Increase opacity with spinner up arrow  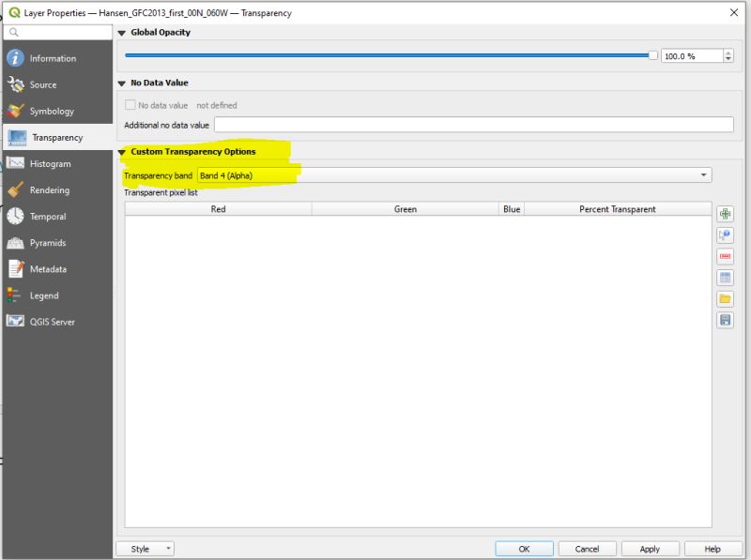click(x=728, y=53)
